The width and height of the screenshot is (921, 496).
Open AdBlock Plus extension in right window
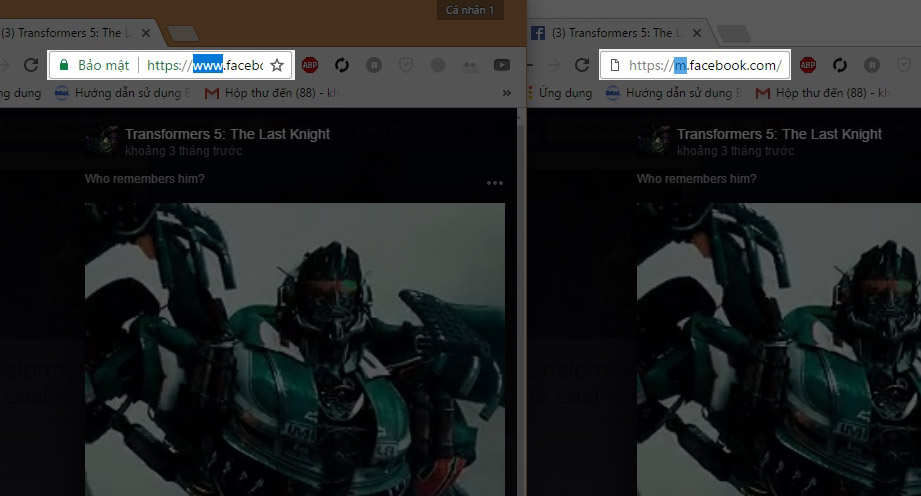click(x=808, y=65)
